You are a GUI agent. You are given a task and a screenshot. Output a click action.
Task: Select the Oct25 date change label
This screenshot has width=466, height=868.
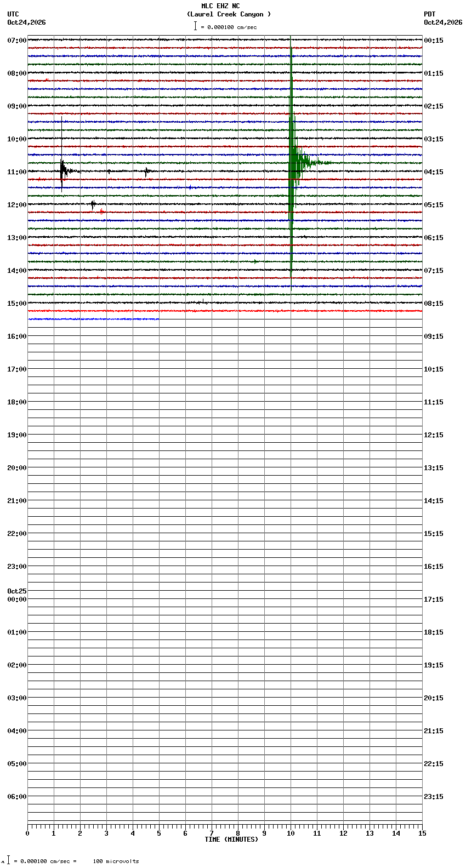click(17, 591)
